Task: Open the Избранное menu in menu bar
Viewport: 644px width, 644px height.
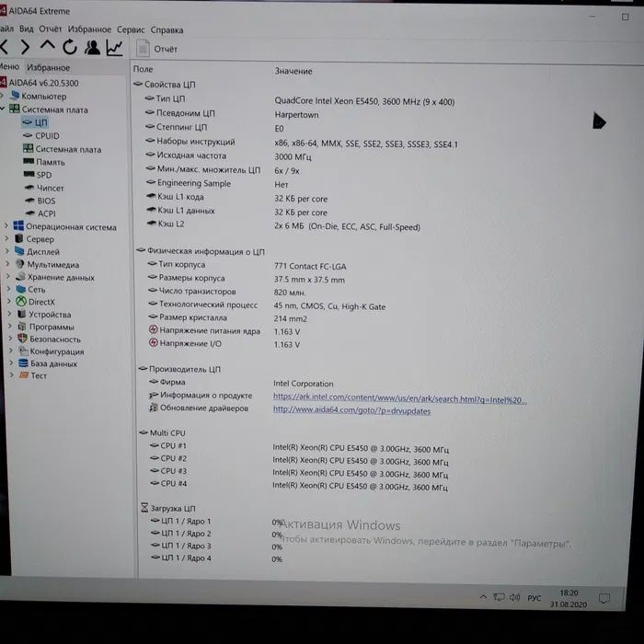Action: (89, 29)
